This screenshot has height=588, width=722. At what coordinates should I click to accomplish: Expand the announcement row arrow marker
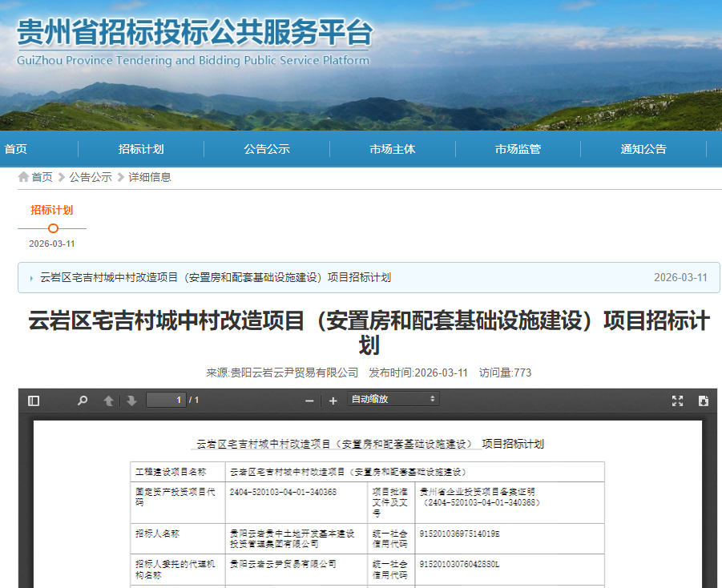point(32,277)
